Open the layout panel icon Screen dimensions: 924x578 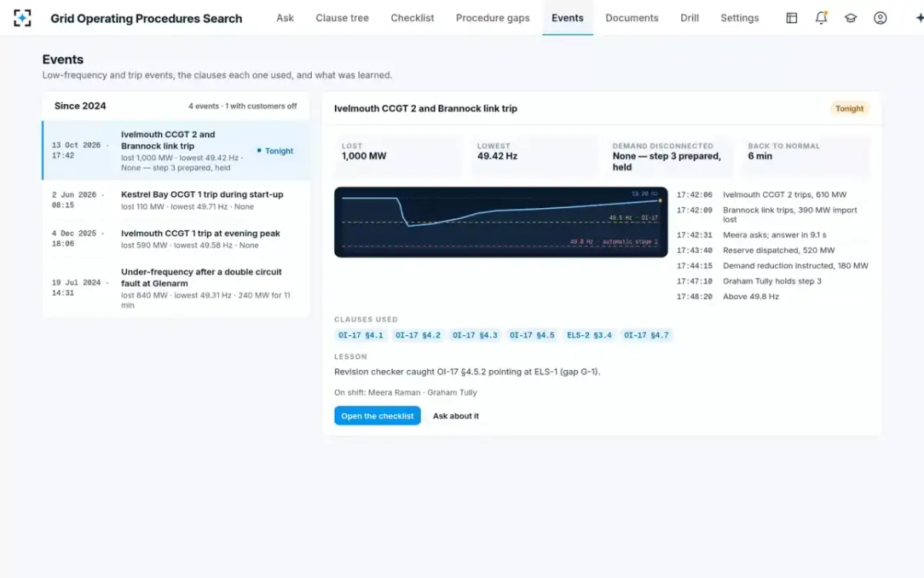click(792, 18)
